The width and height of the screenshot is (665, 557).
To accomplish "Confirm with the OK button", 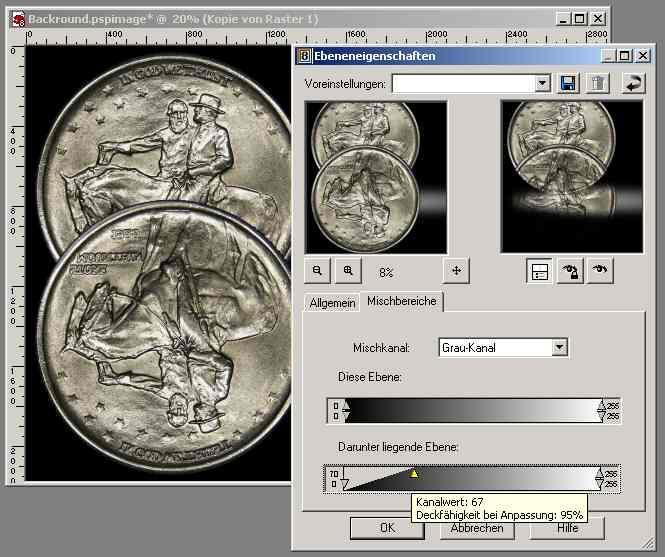I will pyautogui.click(x=387, y=528).
